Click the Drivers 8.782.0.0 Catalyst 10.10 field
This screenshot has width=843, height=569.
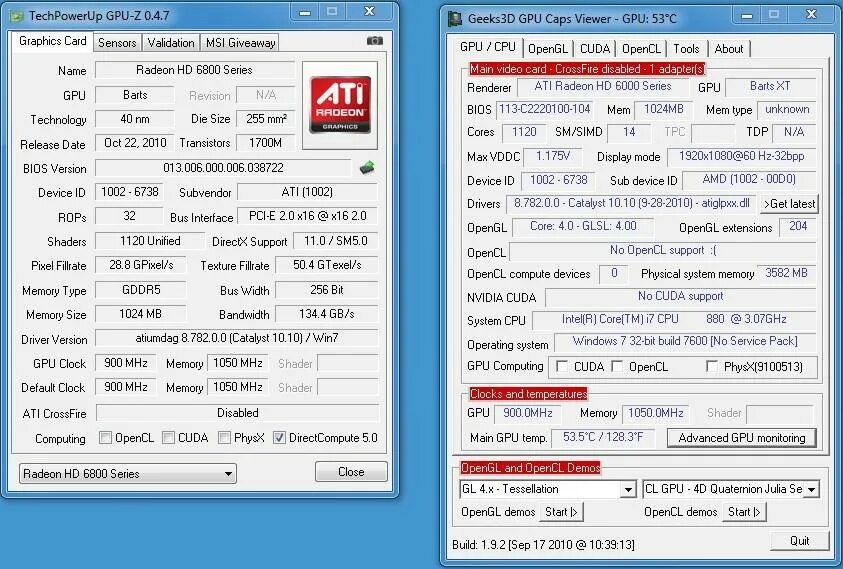[x=631, y=203]
